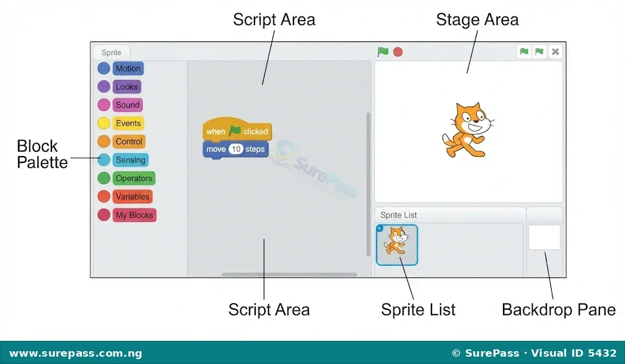Click the small blue badge on the cat thumbnail
This screenshot has height=364, width=625.
[380, 228]
